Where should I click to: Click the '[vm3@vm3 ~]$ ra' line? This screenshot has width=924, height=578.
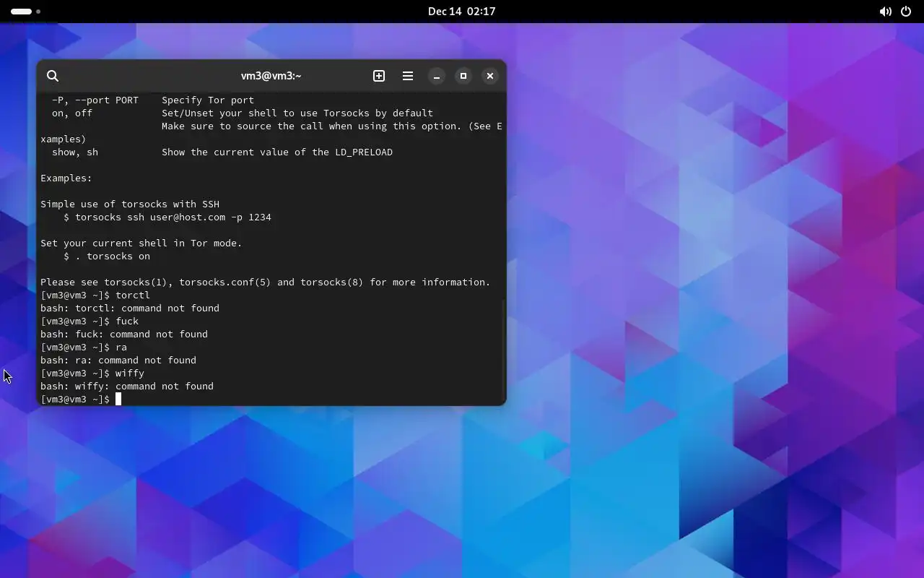[x=84, y=347]
